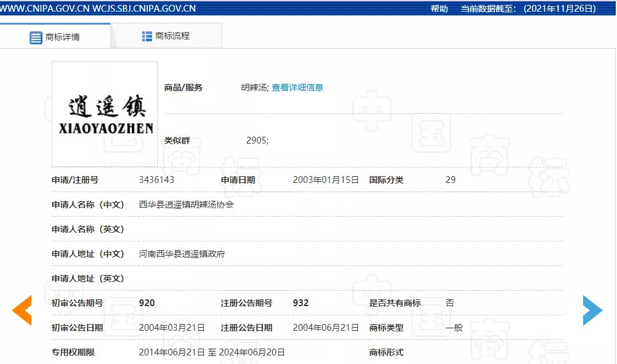The height and width of the screenshot is (364, 617).
Task: Select address 河南西华县逍遥镇政府
Action: tap(182, 254)
